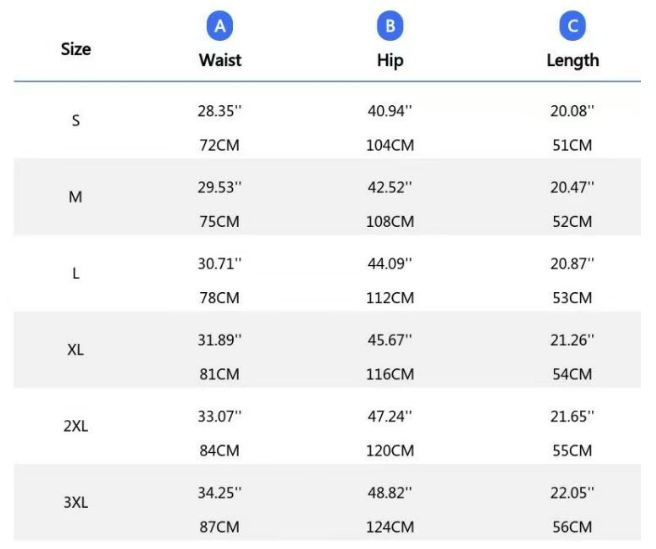This screenshot has width=656, height=549.
Task: Click the L size row label
Action: 76,273
